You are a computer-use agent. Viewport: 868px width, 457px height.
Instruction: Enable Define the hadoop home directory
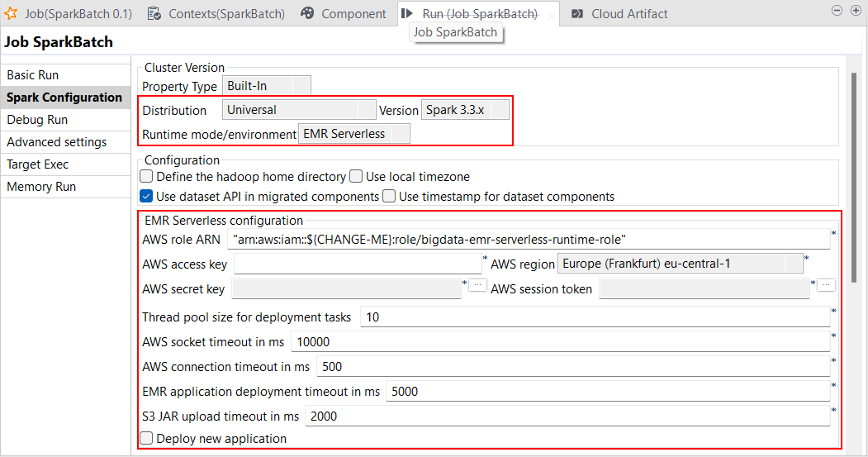pyautogui.click(x=147, y=177)
